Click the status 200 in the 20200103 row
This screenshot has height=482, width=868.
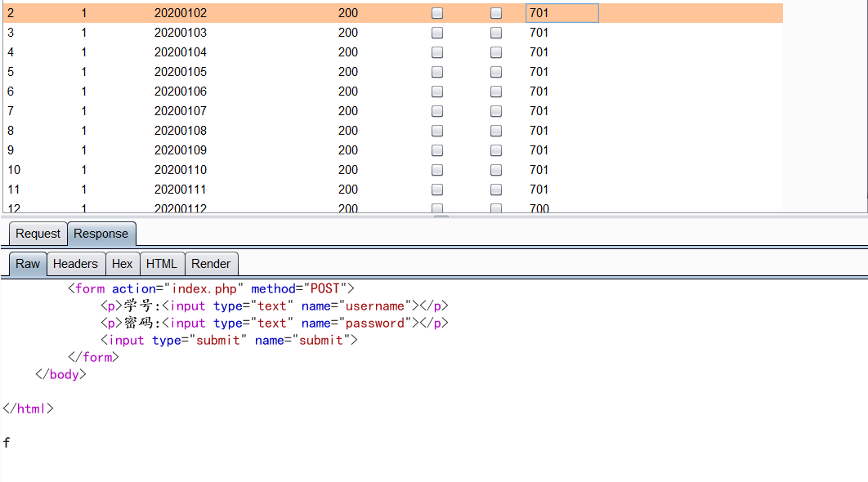click(x=348, y=33)
